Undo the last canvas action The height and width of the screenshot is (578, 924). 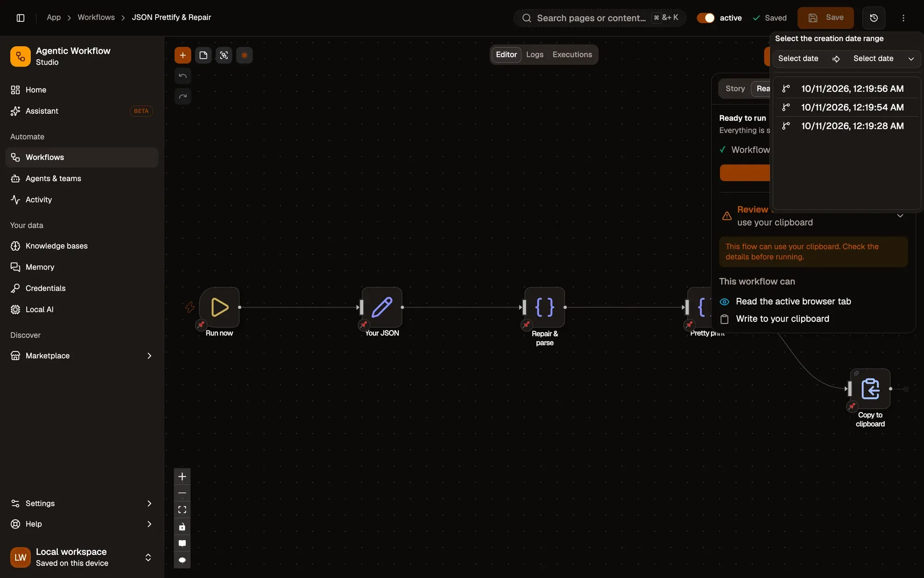coord(182,76)
